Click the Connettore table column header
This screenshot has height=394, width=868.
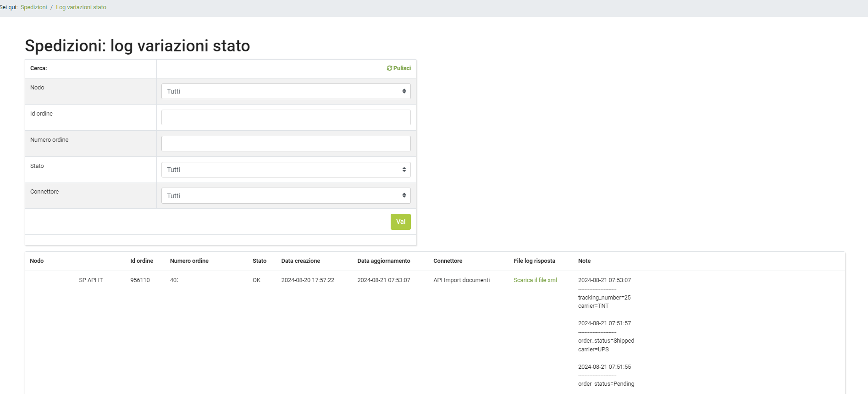click(448, 261)
